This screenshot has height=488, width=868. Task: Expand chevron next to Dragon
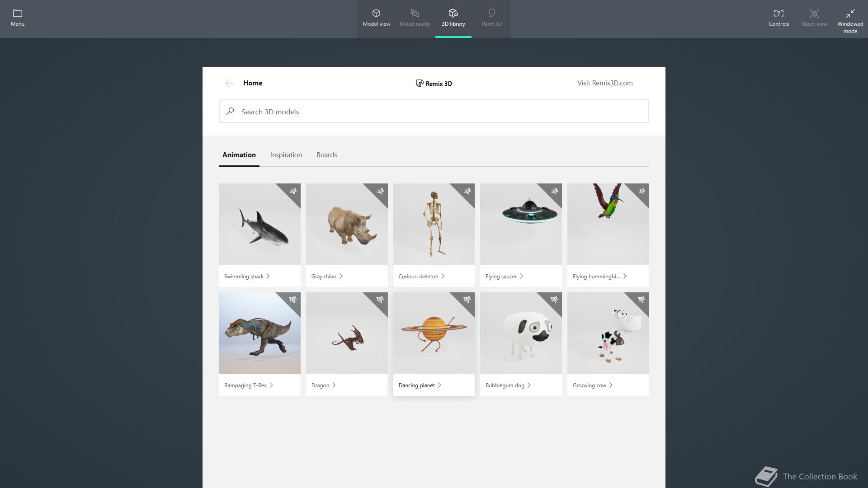(x=334, y=385)
